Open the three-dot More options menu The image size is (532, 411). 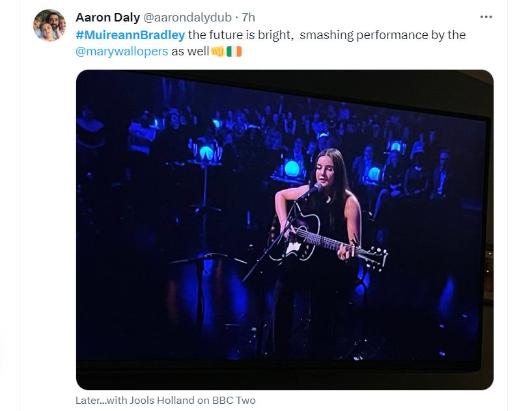point(486,17)
